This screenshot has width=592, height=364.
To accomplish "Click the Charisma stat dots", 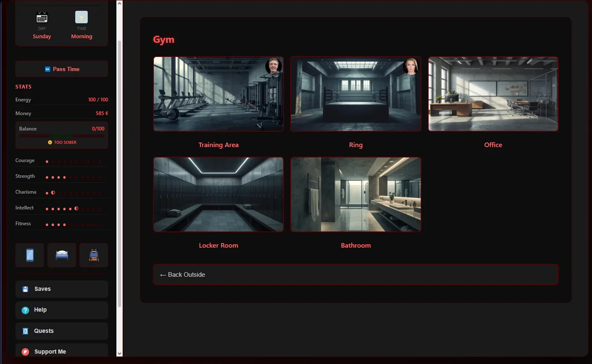I will (x=73, y=193).
